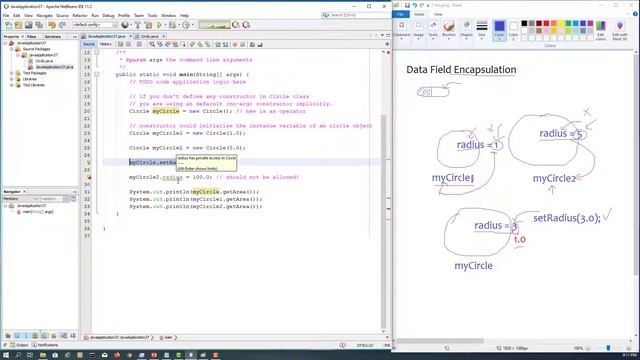Click the New Project icon in NetBeans toolbar
Viewport: 640px width, 360px height.
[18, 25]
